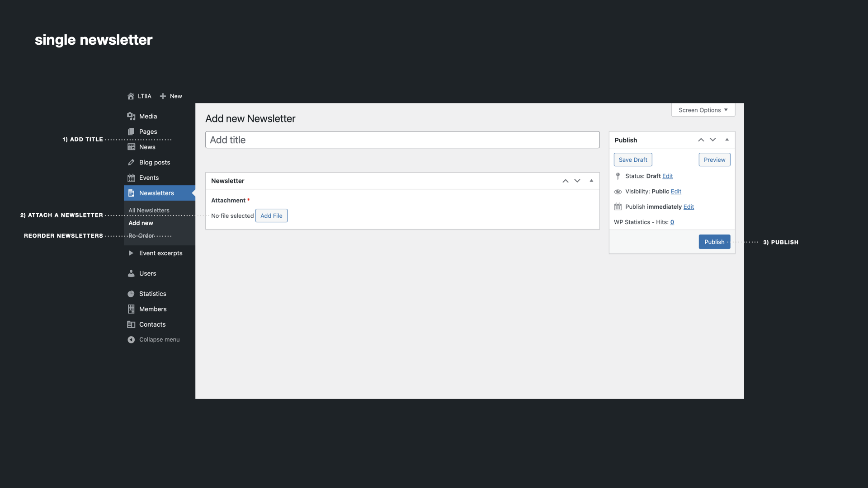Viewport: 868px width, 488px height.
Task: Select the Add new submenu entry
Action: [141, 223]
